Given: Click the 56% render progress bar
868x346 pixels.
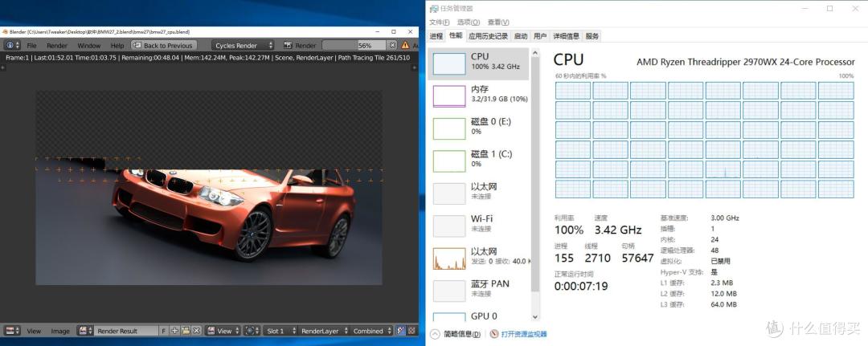Looking at the screenshot, I should (354, 45).
